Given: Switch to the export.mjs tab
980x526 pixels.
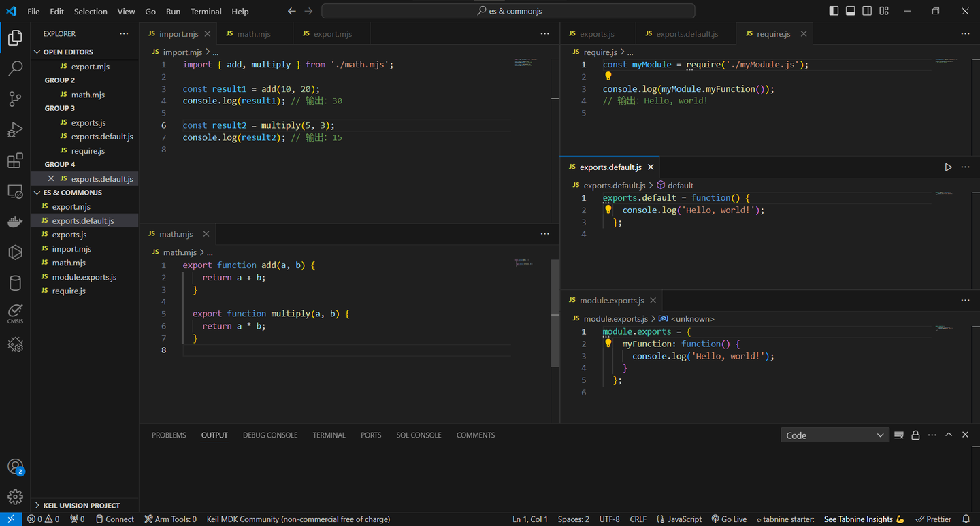Looking at the screenshot, I should [x=333, y=33].
